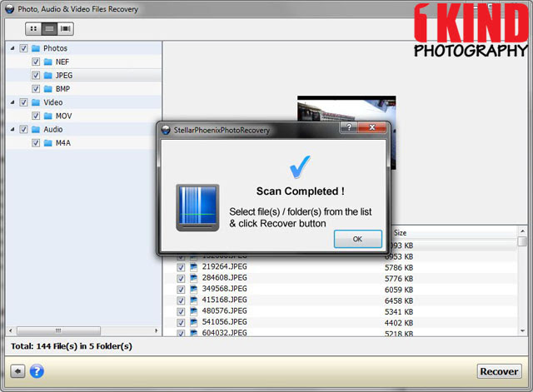Click the Audio folder icon

[x=36, y=130]
